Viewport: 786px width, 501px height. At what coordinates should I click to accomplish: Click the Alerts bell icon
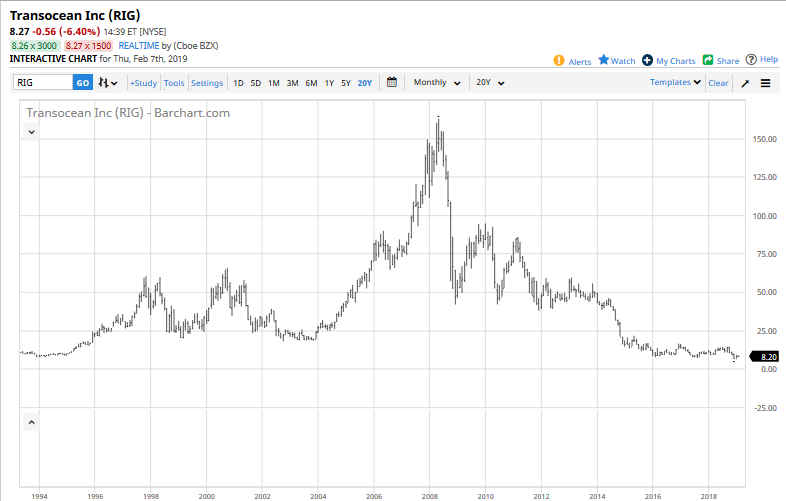(x=559, y=61)
